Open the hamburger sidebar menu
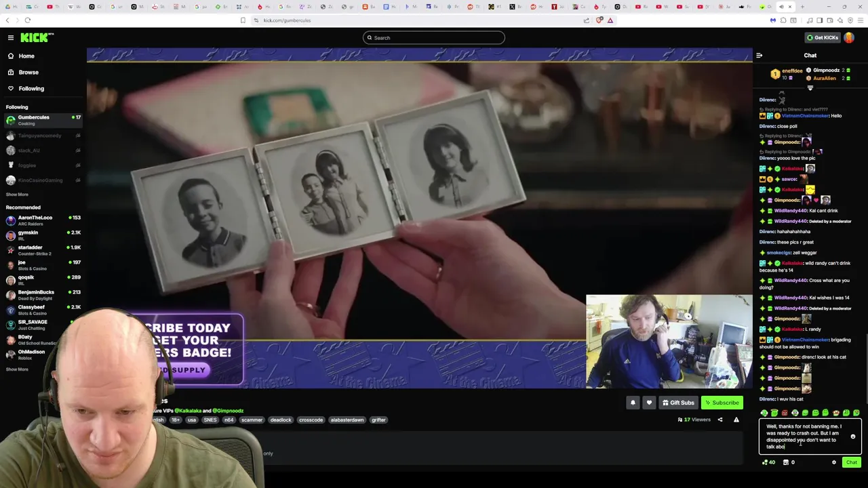This screenshot has height=488, width=868. pos(11,37)
